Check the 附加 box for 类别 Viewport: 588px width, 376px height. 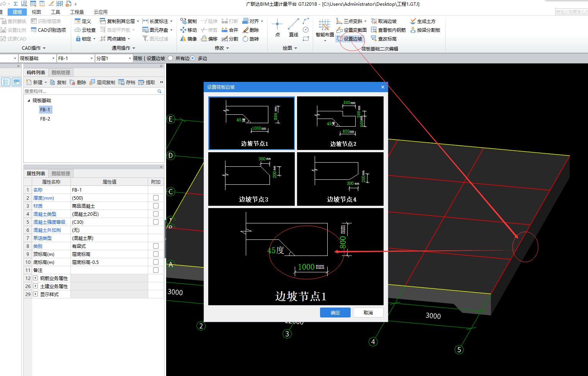point(156,246)
